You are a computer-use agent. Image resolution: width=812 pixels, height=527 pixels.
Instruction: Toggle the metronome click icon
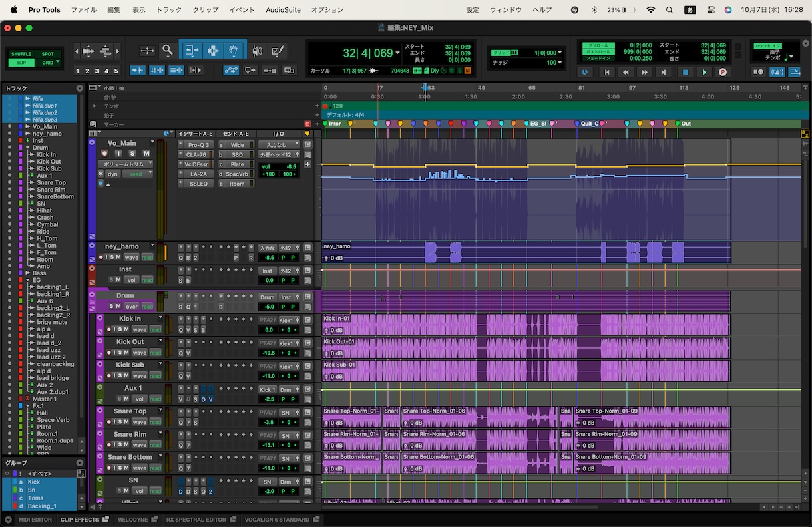click(777, 72)
